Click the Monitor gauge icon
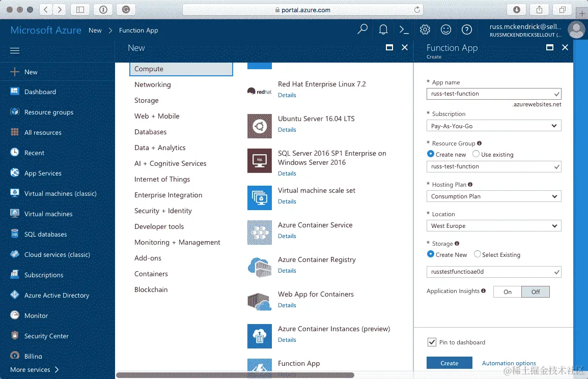This screenshot has height=379, width=588. (x=15, y=315)
